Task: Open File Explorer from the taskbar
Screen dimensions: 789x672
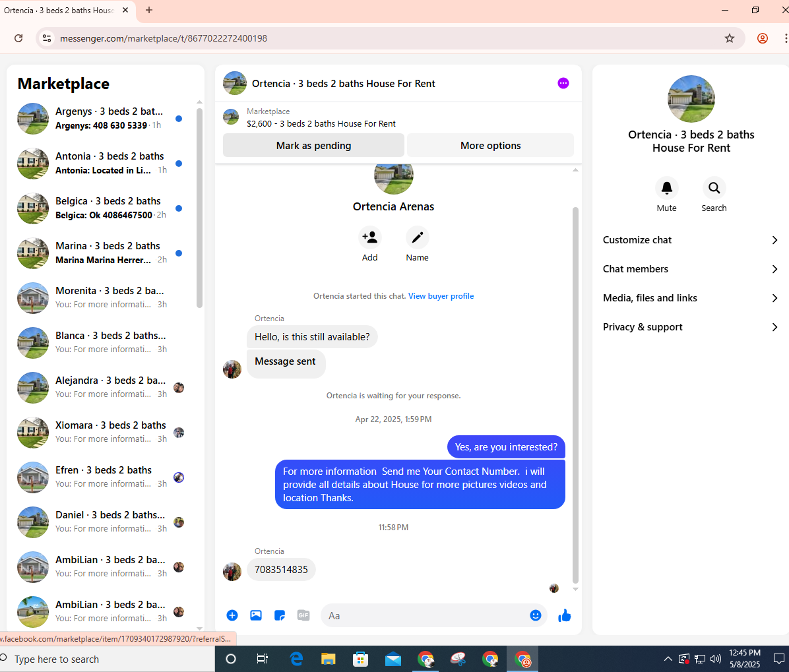Action: click(329, 659)
